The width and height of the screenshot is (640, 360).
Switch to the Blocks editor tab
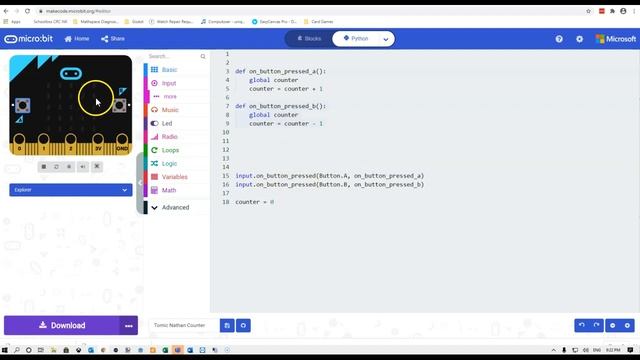pos(309,39)
